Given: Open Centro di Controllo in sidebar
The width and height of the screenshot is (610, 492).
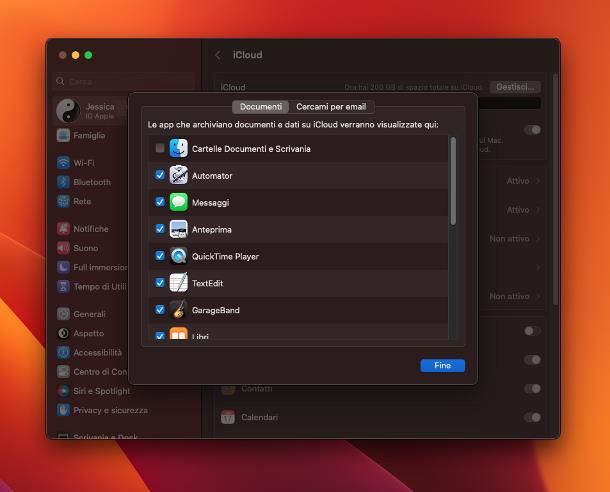Looking at the screenshot, I should point(90,372).
